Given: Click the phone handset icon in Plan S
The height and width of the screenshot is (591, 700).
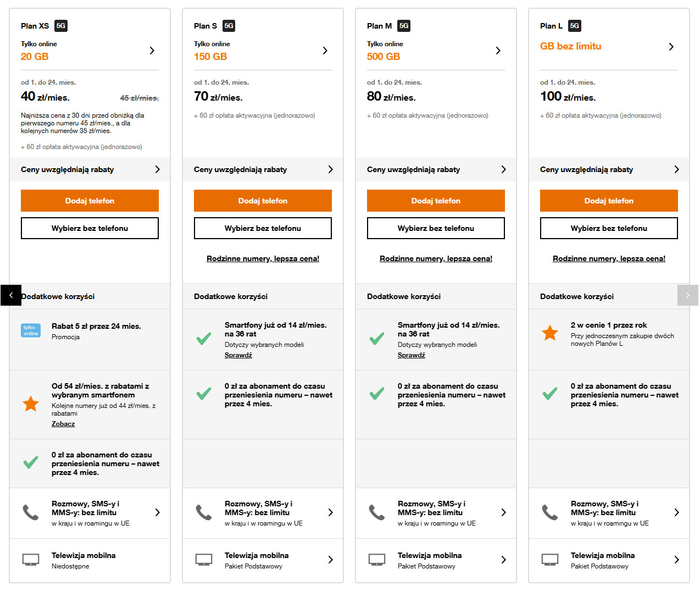Looking at the screenshot, I should (x=204, y=512).
